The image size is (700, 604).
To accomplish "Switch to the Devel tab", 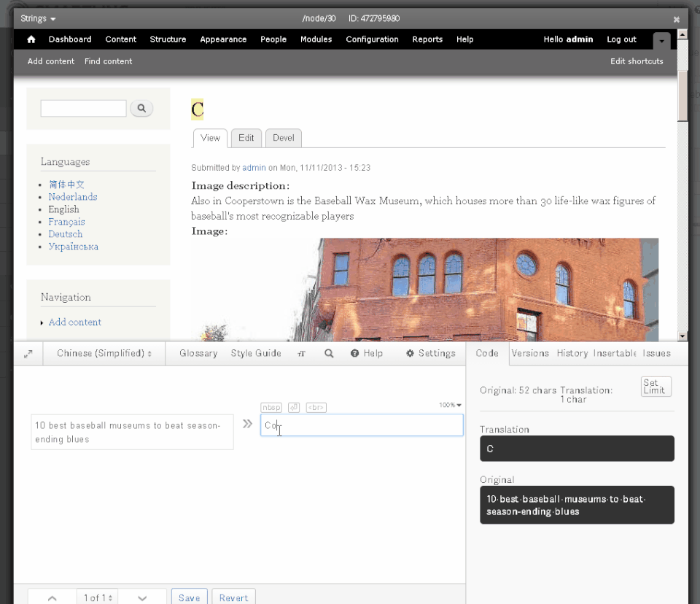I will coord(284,138).
